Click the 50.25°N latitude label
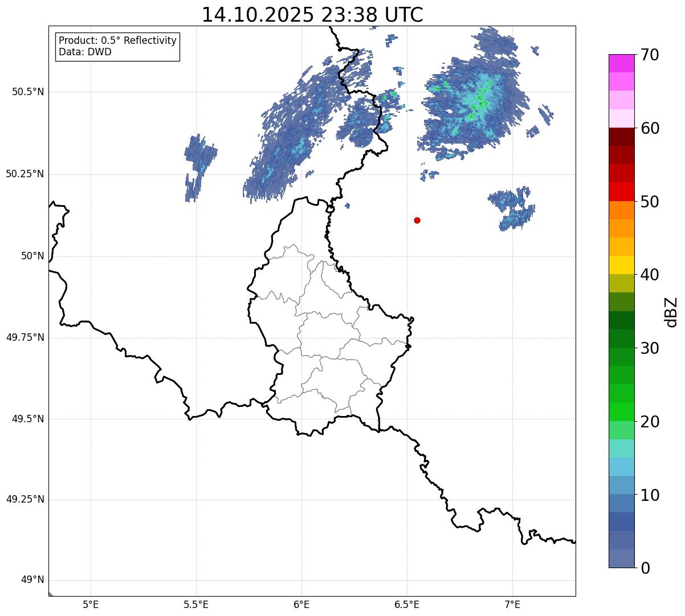The height and width of the screenshot is (616, 685). (25, 174)
